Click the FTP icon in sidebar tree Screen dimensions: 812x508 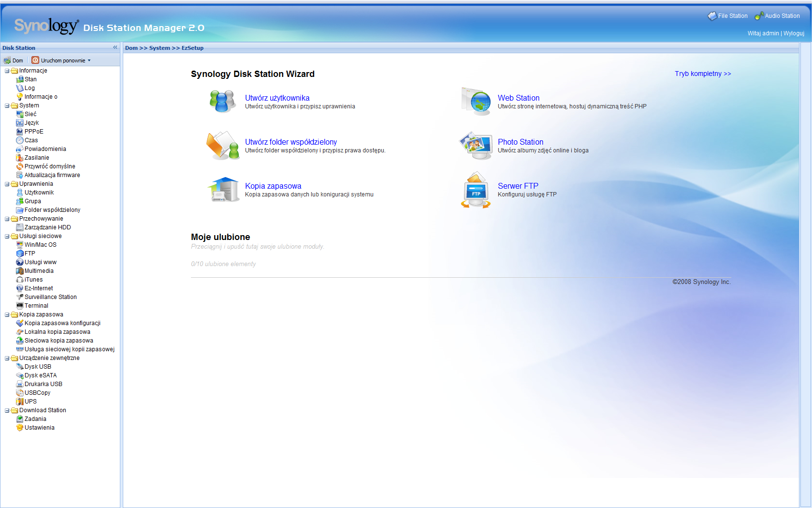tap(20, 254)
